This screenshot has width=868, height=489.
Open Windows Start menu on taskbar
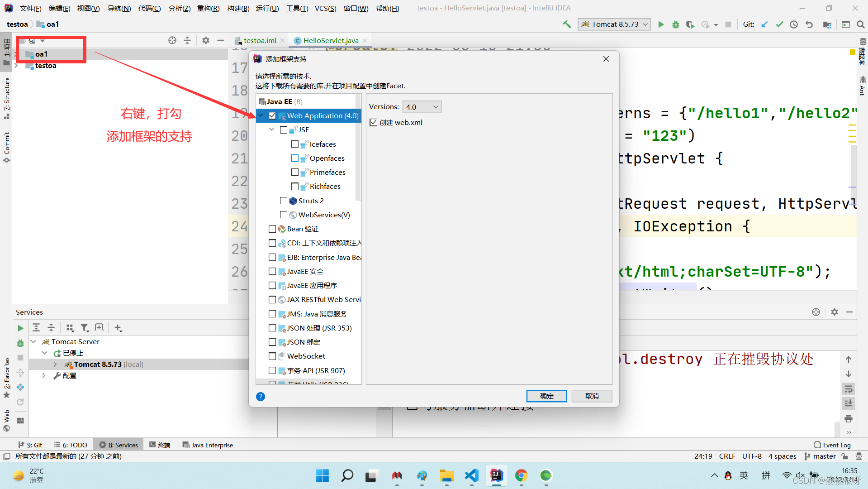pyautogui.click(x=322, y=475)
